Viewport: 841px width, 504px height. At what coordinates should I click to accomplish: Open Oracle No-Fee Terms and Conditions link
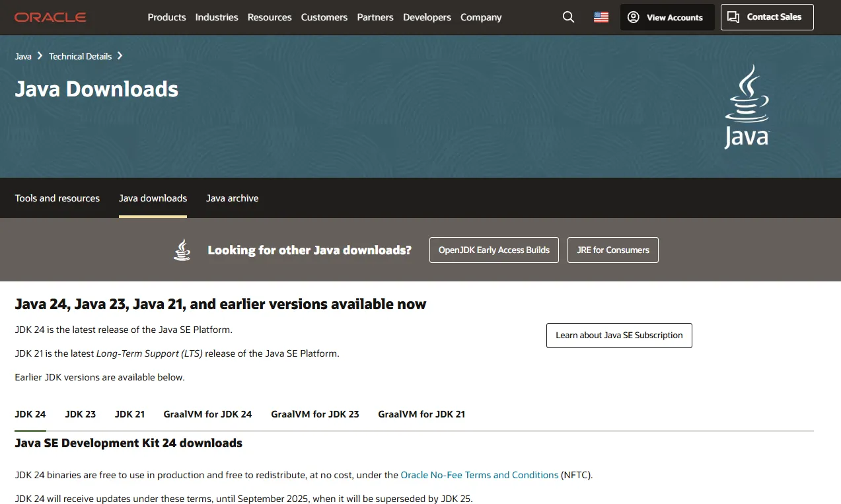pyautogui.click(x=480, y=475)
